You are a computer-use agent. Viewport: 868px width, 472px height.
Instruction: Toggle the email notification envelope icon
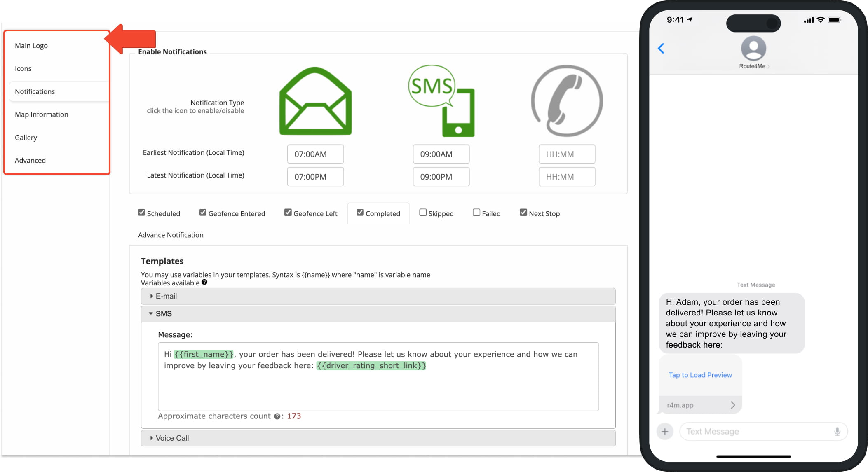(315, 101)
